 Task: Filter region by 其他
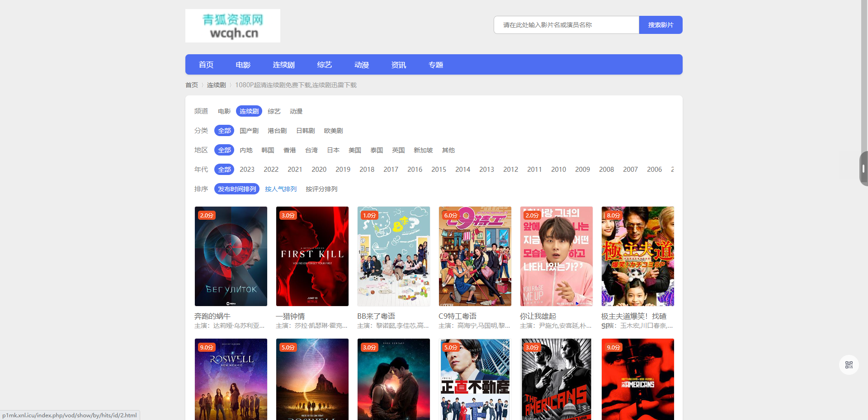448,150
